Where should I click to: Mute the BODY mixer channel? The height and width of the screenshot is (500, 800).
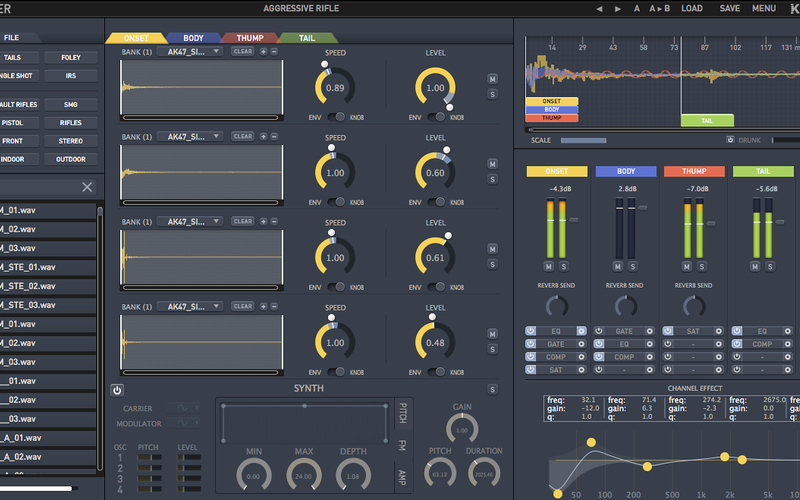click(618, 266)
